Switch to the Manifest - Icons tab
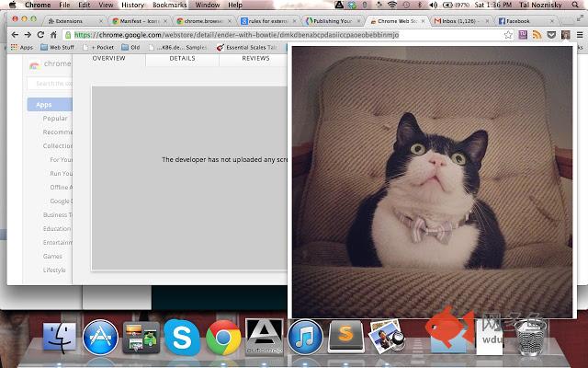 point(140,21)
